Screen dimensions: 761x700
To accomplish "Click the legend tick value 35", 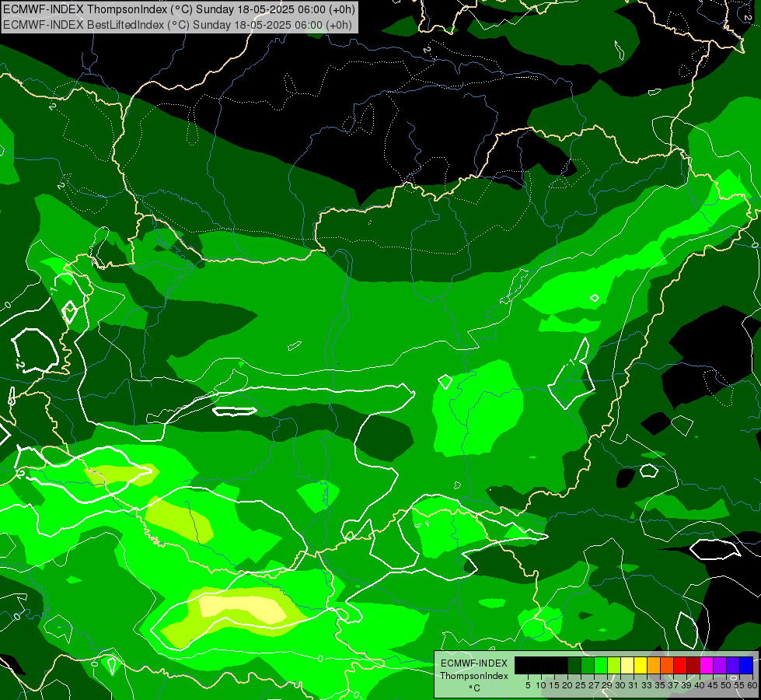I will pyautogui.click(x=660, y=685).
